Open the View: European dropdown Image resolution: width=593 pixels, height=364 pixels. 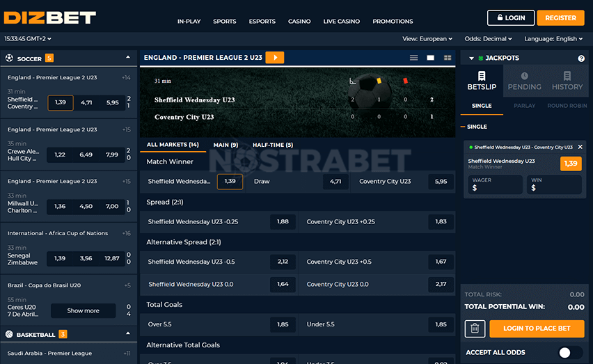pos(427,38)
